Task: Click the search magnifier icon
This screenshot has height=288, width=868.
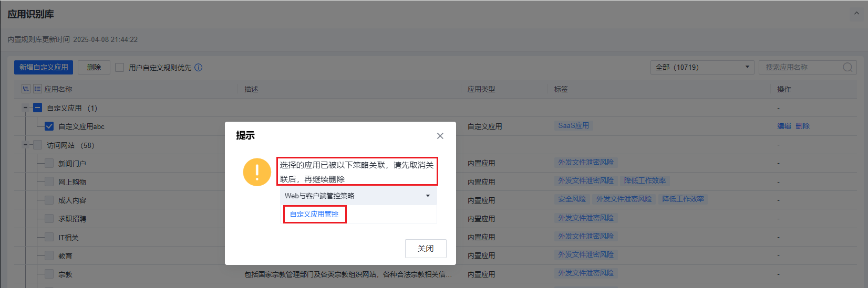Action: point(847,67)
